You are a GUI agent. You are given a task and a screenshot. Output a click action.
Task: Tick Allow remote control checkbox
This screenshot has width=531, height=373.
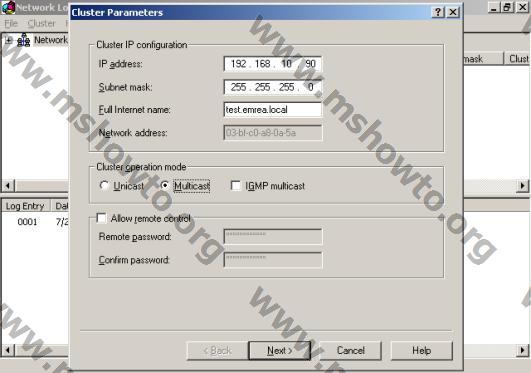[x=102, y=218]
